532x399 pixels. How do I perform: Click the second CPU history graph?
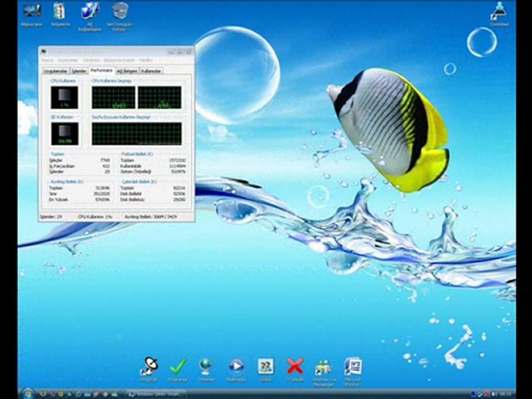[160, 98]
